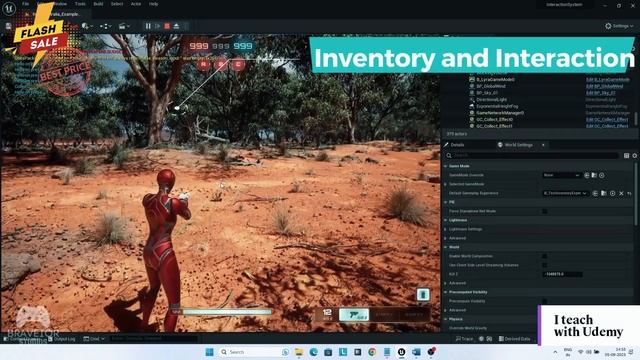This screenshot has height=360, width=640.
Task: Open the property matrix grid icon
Action: point(627,156)
